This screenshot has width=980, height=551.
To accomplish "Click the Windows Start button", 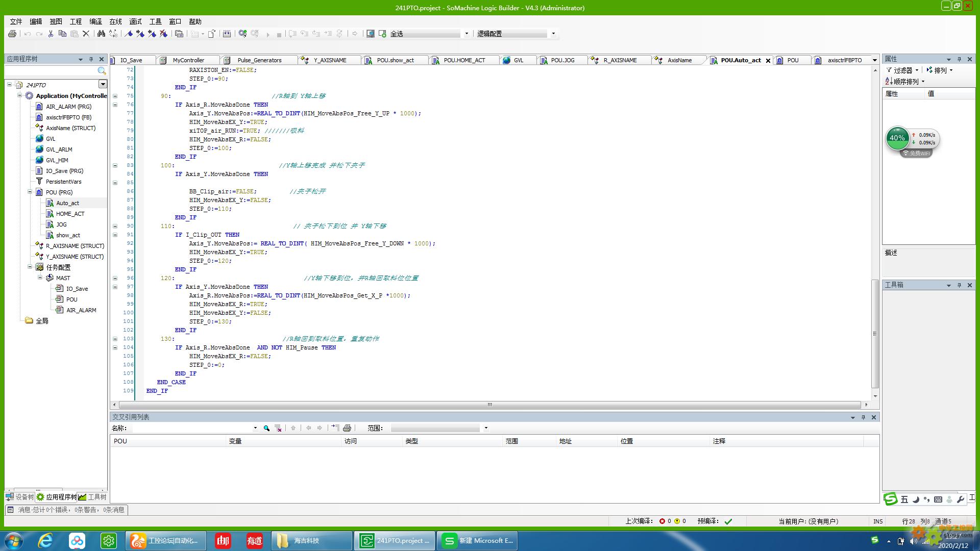I will point(14,541).
